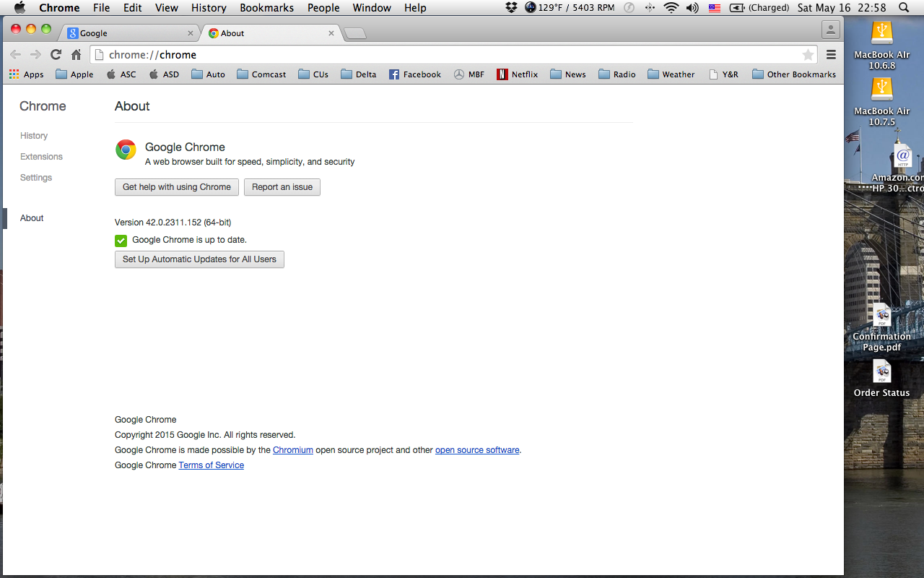This screenshot has width=924, height=578.
Task: Open the News bookmarks folder
Action: tap(568, 74)
